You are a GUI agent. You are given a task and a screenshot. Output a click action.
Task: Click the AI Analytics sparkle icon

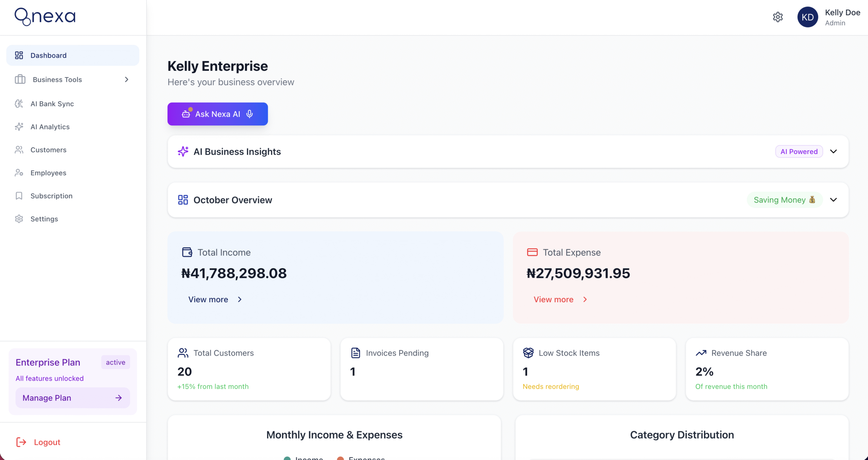click(19, 127)
